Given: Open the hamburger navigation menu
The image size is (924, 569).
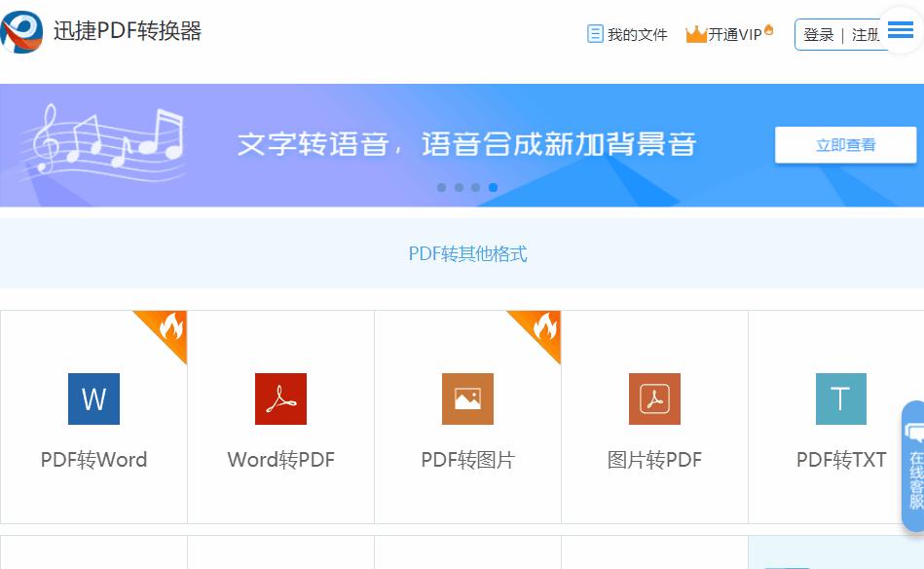Looking at the screenshot, I should click(x=902, y=29).
